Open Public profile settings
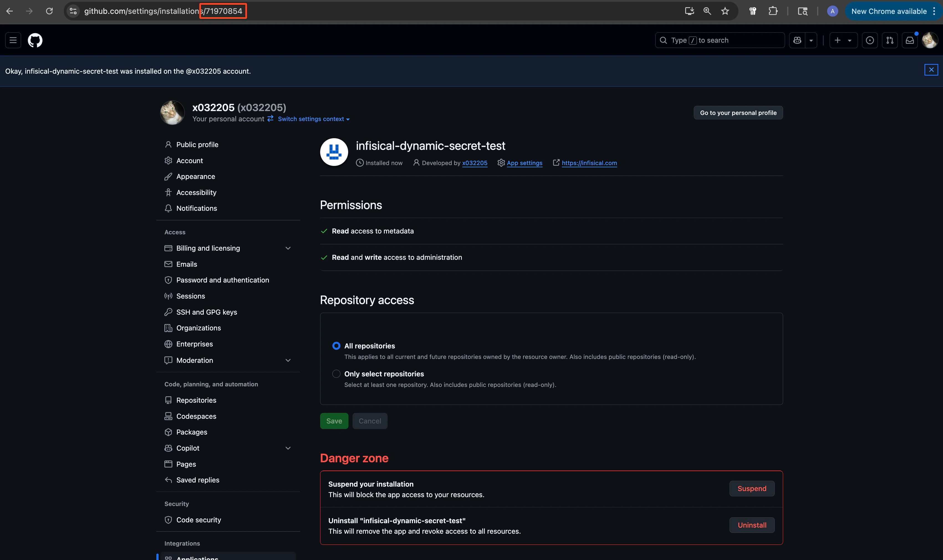Image resolution: width=943 pixels, height=560 pixels. (197, 145)
